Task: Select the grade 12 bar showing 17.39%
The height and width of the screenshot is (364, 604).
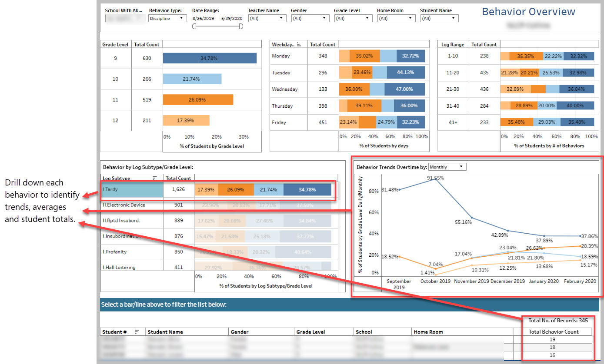Action: 187,120
